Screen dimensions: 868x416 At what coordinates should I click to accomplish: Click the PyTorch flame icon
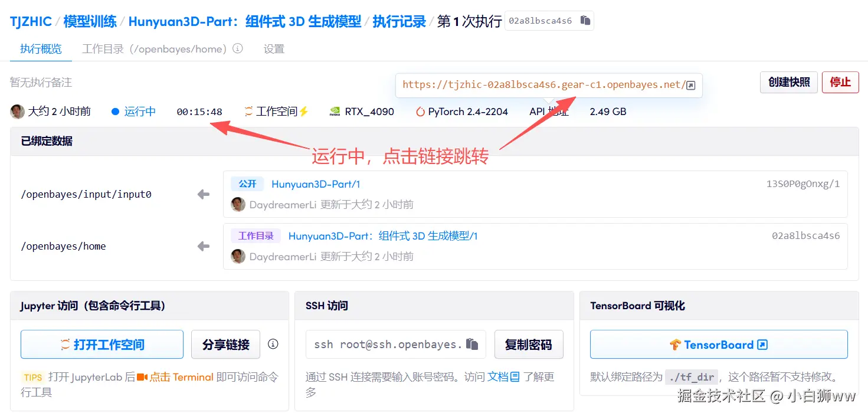[420, 111]
